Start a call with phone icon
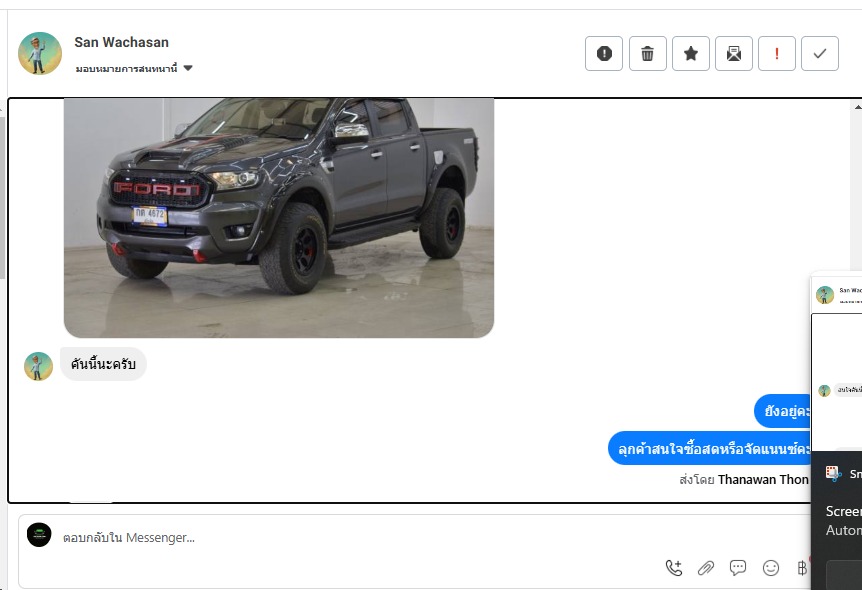This screenshot has height=590, width=862. click(673, 567)
